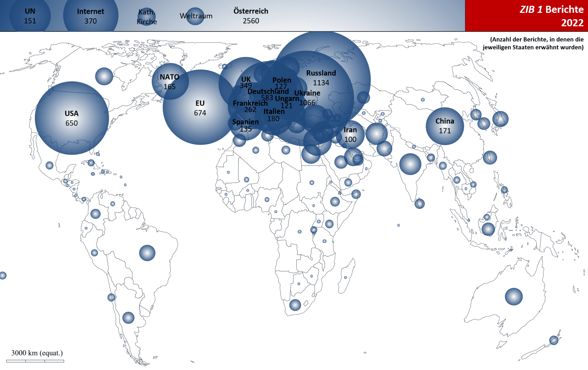
Task: Select the Russland 1134 label
Action: (x=321, y=78)
